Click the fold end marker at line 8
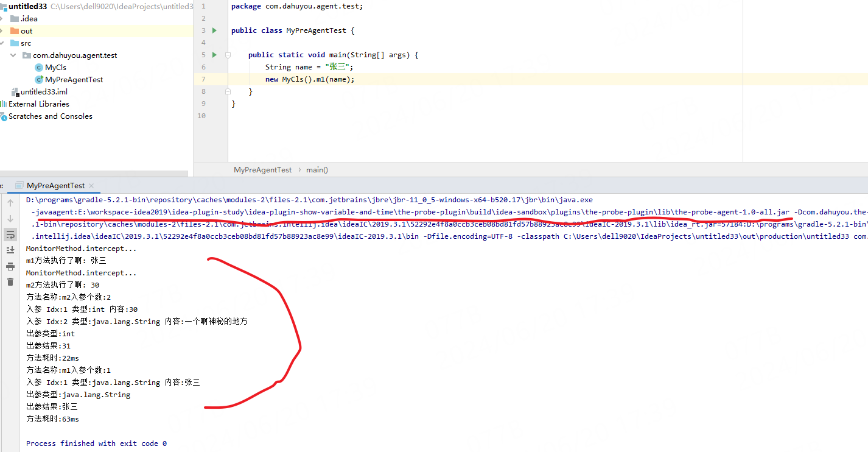The width and height of the screenshot is (868, 452). [x=228, y=91]
